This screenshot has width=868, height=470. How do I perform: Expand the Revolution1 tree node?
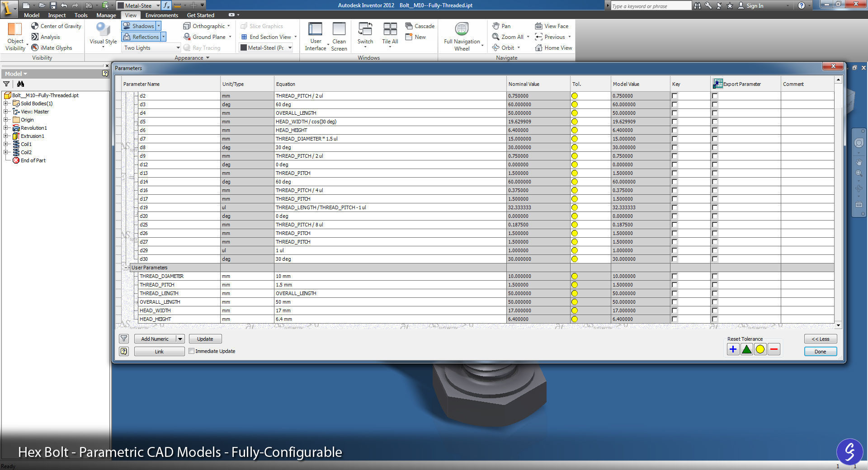6,128
